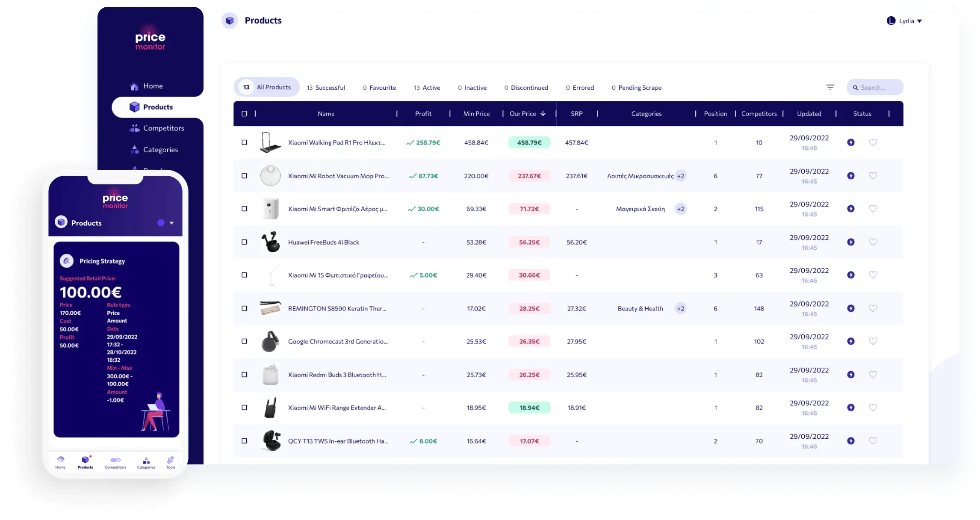Viewport: 980px width, 520px height.
Task: Check the Xiaomi Walking Pad R1 Pro row
Action: click(244, 142)
